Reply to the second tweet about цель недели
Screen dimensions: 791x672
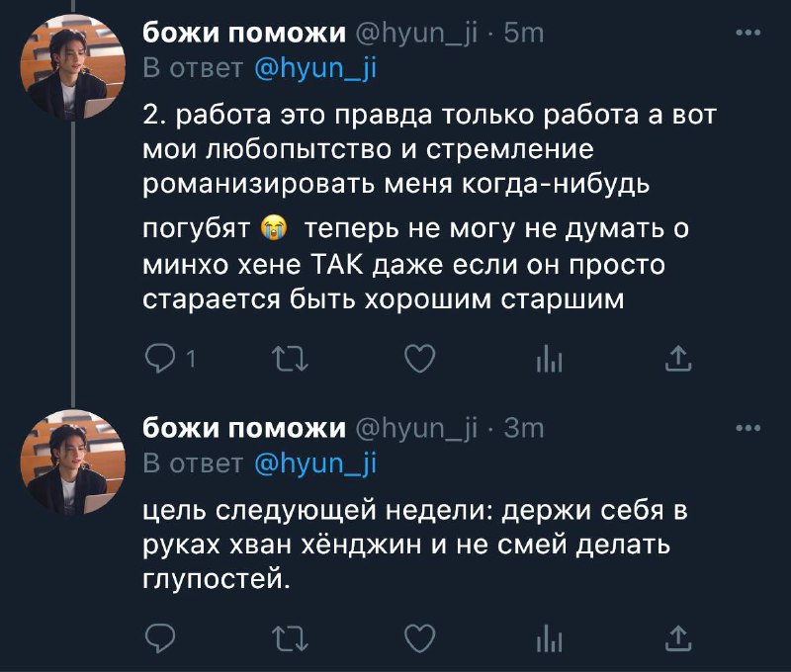160,638
